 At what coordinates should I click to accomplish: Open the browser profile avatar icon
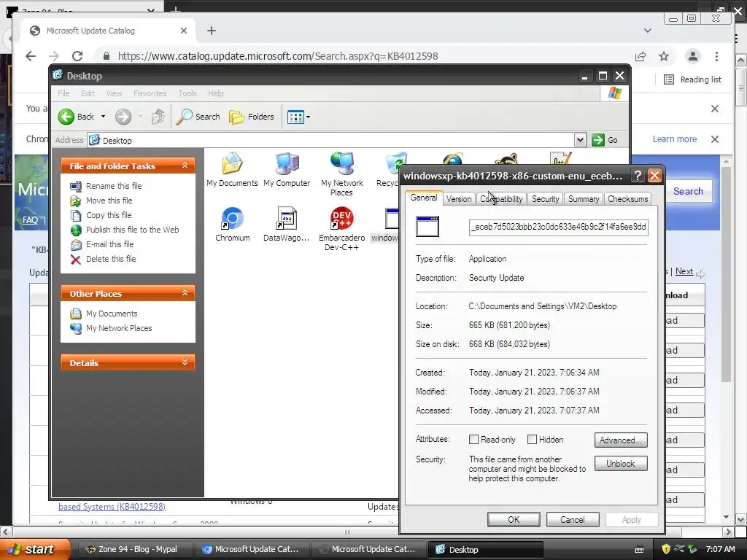[x=693, y=56]
